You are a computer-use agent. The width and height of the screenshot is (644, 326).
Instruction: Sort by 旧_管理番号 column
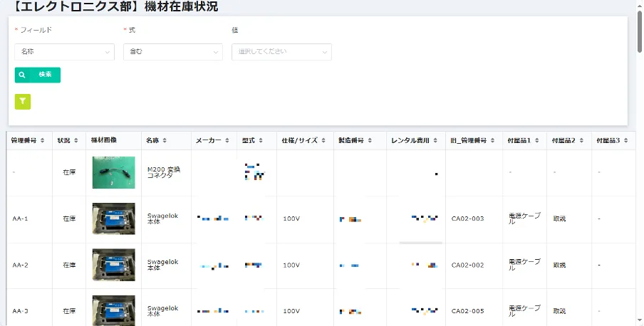[493, 141]
